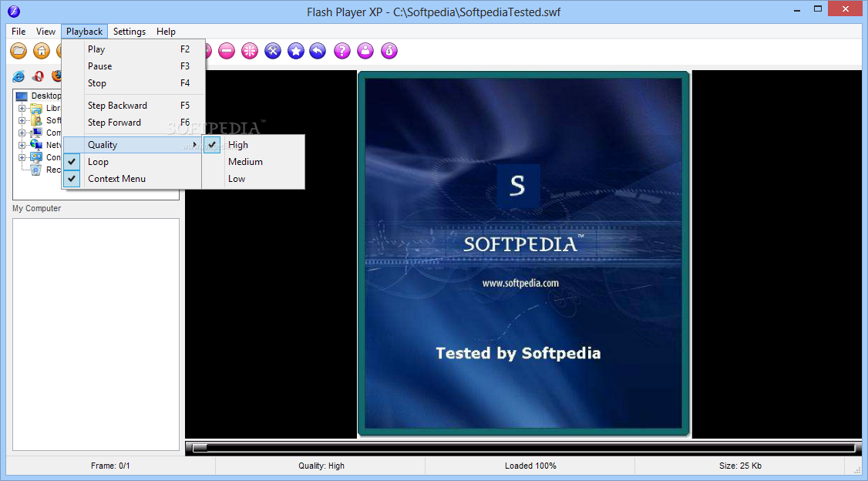
Task: Close the open Playback menu
Action: click(85, 32)
